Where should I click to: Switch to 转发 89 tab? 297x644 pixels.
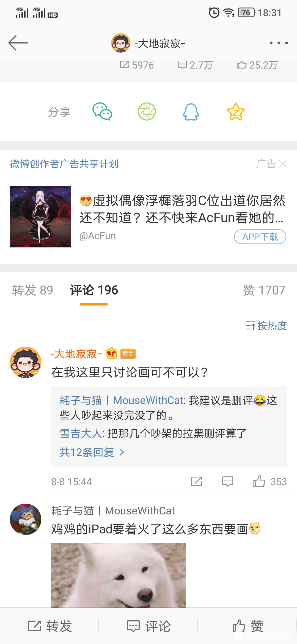click(32, 290)
